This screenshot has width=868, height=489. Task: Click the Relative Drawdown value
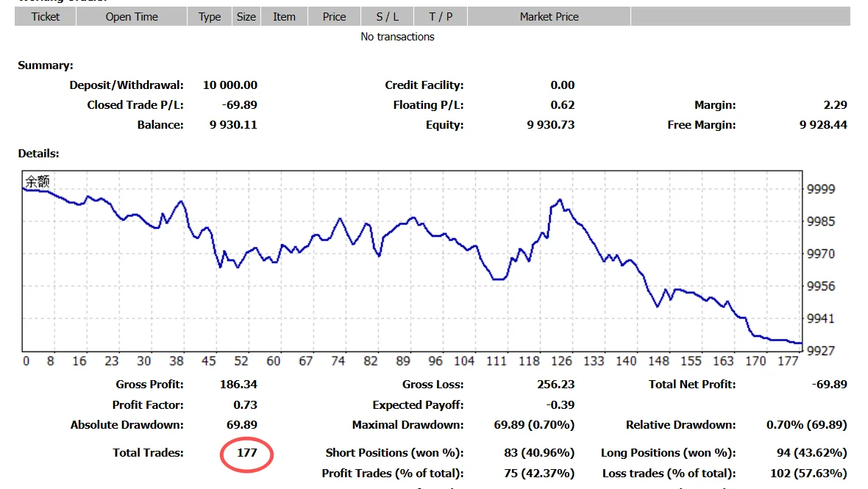[x=806, y=425]
